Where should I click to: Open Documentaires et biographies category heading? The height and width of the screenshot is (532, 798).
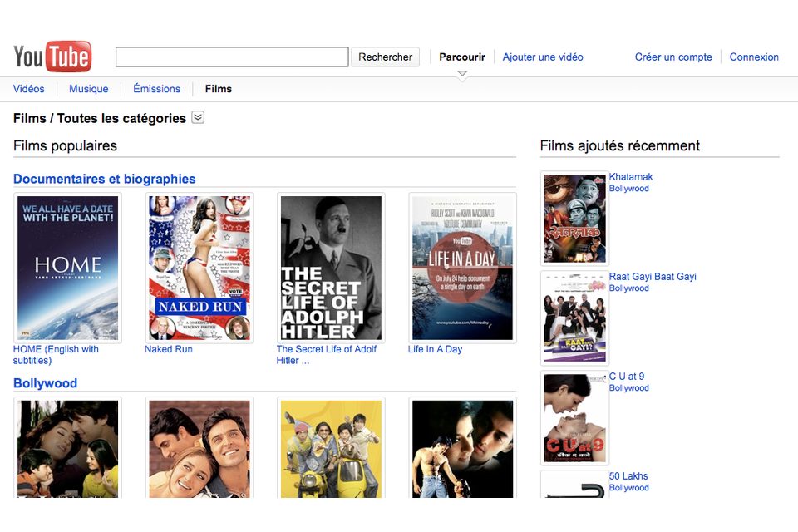coord(105,179)
